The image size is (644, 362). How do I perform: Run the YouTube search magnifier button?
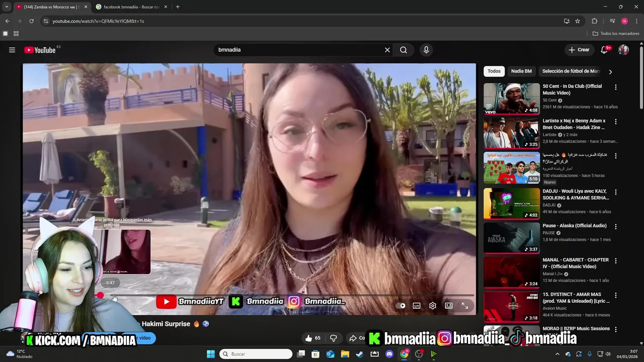tap(404, 50)
